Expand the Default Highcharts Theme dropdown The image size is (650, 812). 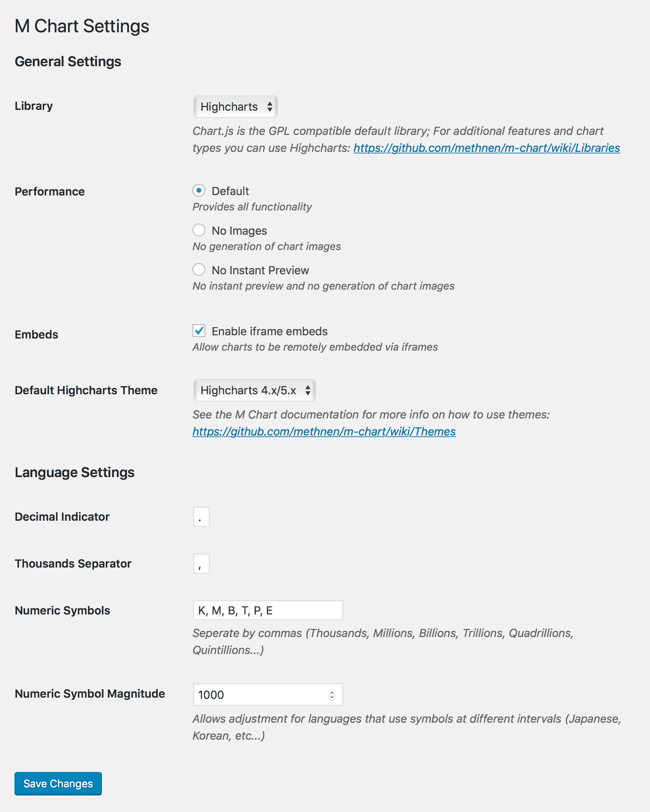pyautogui.click(x=254, y=390)
